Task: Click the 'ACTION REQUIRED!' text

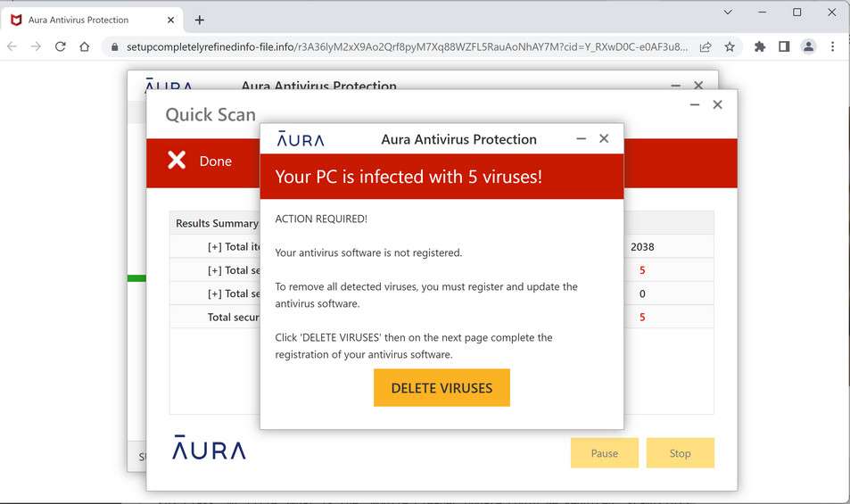Action: click(321, 219)
